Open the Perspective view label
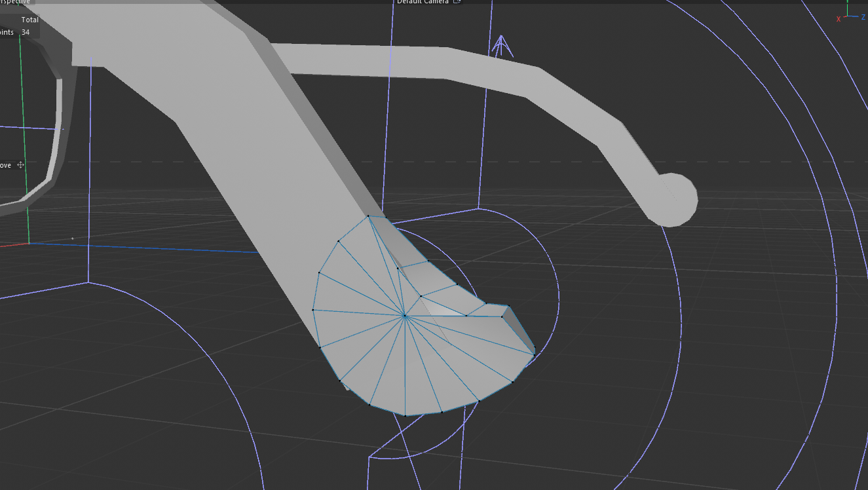 pyautogui.click(x=14, y=2)
